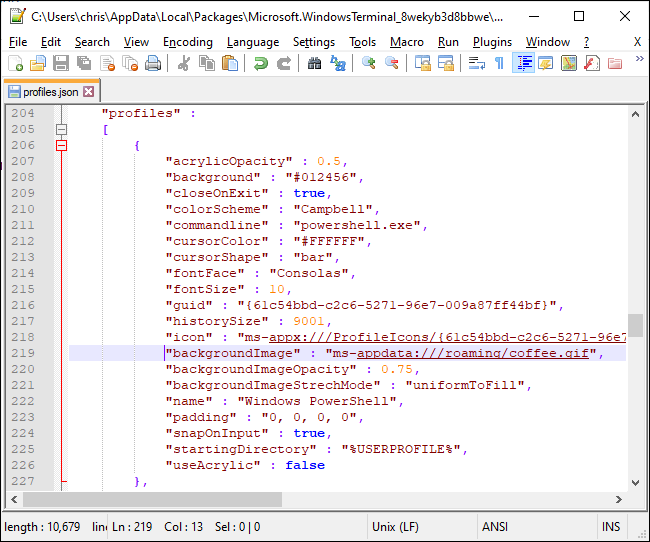Click the New file toolbar icon

[x=15, y=63]
